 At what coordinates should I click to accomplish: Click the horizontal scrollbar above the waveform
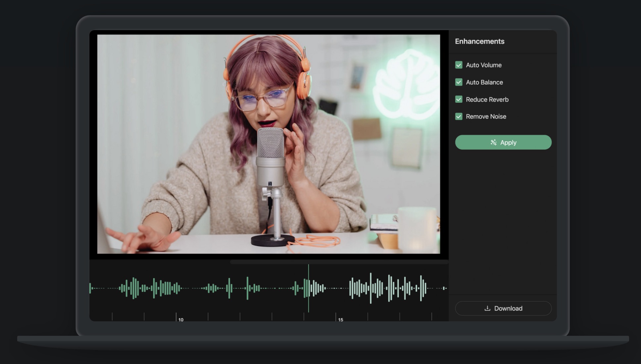[x=338, y=262]
